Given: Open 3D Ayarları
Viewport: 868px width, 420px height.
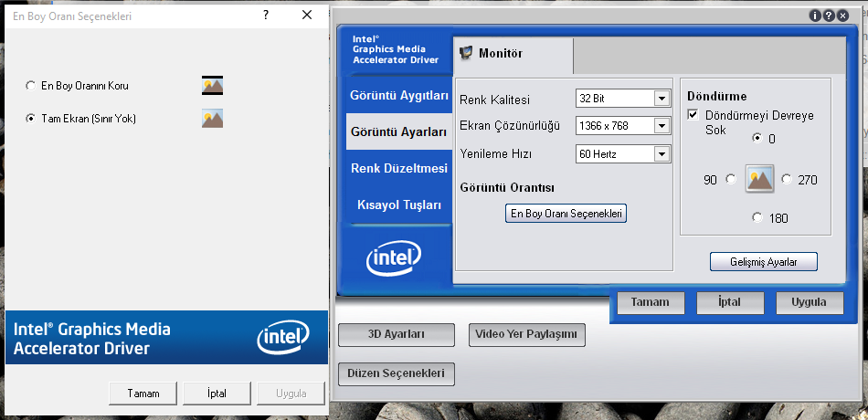Looking at the screenshot, I should (x=397, y=335).
